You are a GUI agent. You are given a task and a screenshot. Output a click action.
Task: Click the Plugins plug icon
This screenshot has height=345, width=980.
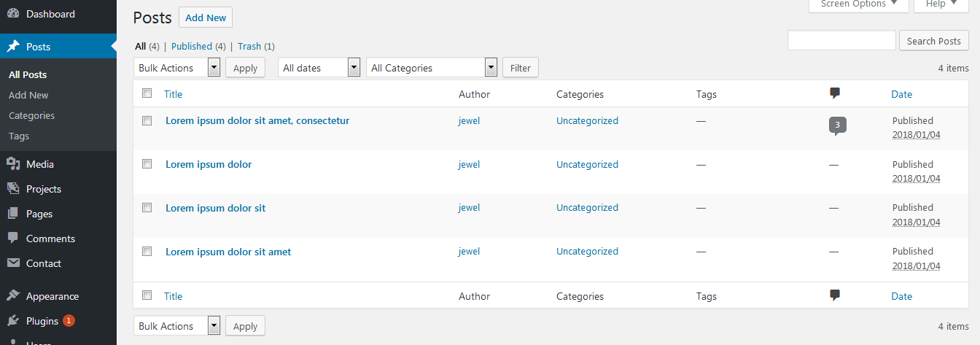(x=13, y=321)
